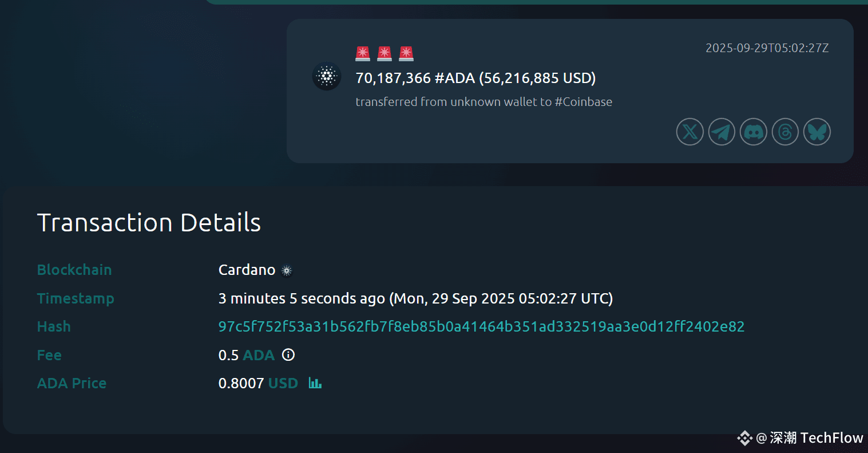This screenshot has height=453, width=868.
Task: Open the transaction hash link
Action: [481, 327]
